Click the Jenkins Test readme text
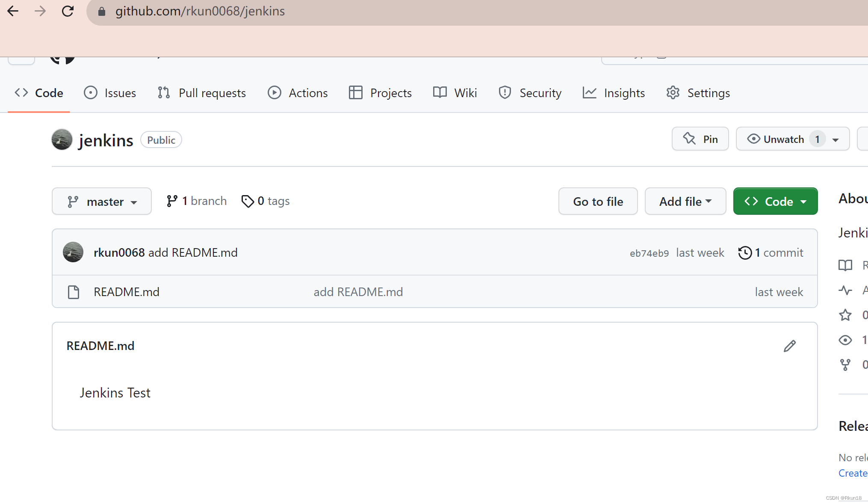Image resolution: width=868 pixels, height=504 pixels. [115, 393]
